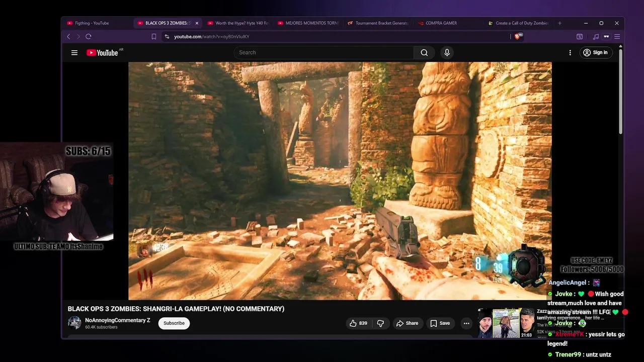Screen dimensions: 644x362
Task: Reload the page with refresh icon
Action: 89,36
